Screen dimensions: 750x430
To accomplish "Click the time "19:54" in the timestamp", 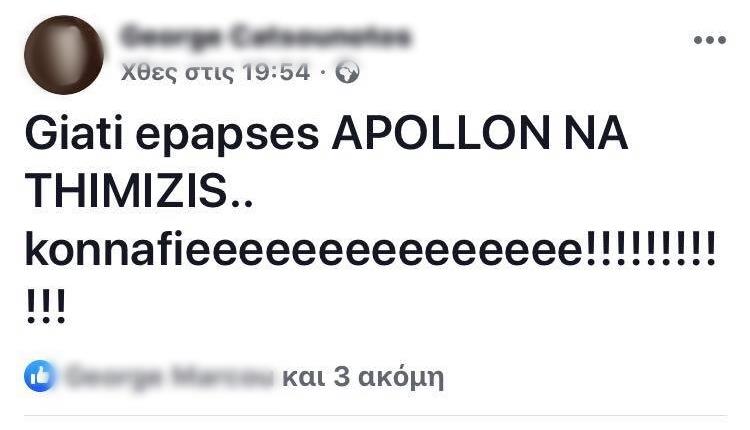I will click(x=276, y=72).
